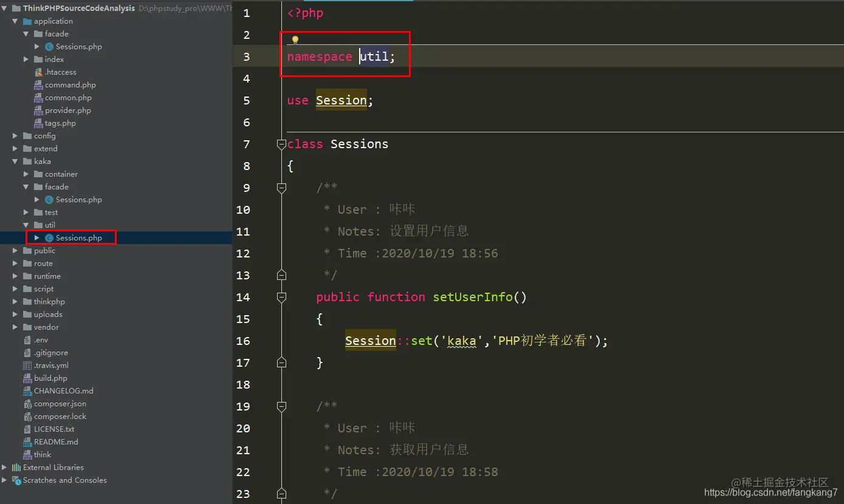
Task: Click the Scratches and Consoles icon
Action: [16, 480]
